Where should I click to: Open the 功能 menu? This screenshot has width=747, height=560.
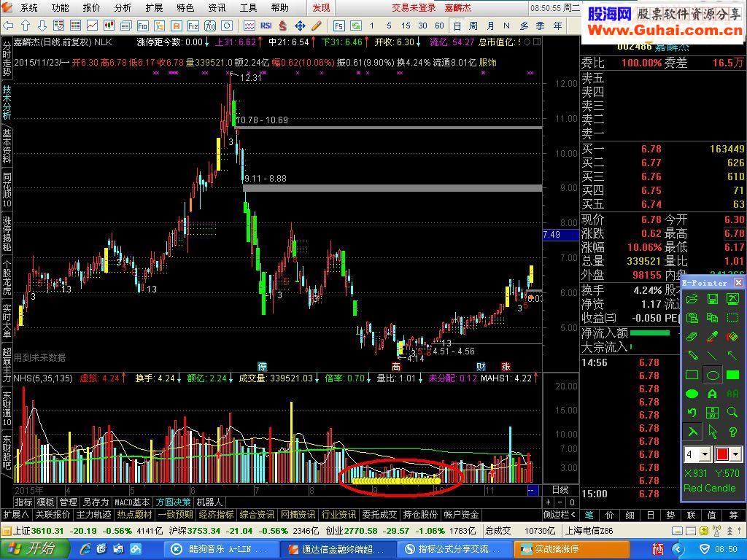coord(60,7)
